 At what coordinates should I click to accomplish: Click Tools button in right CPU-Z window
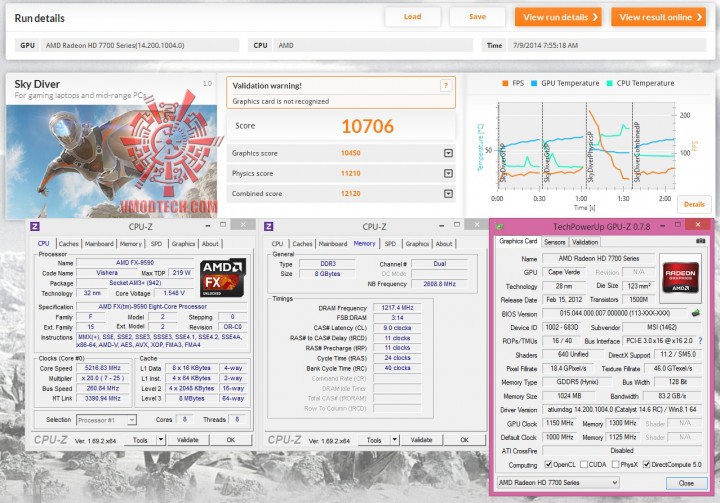click(x=374, y=440)
